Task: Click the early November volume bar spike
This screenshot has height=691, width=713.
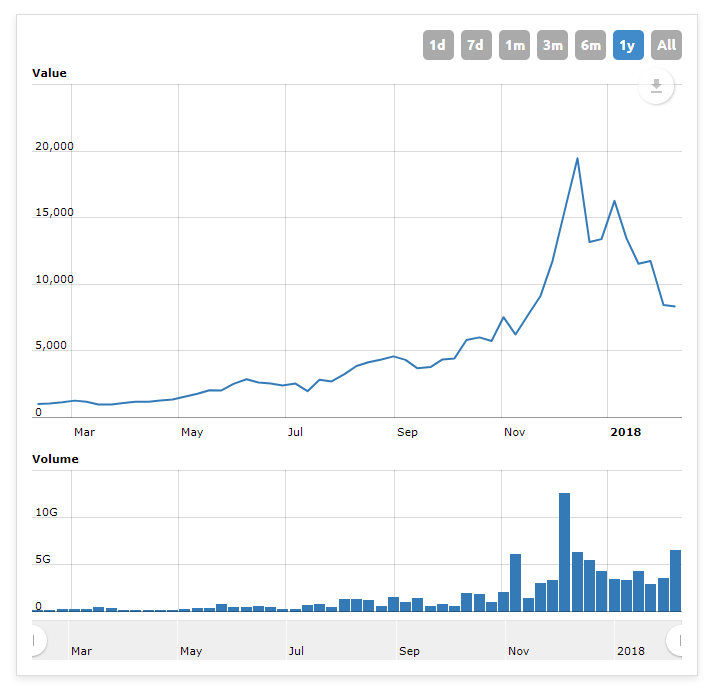Action: 515,582
